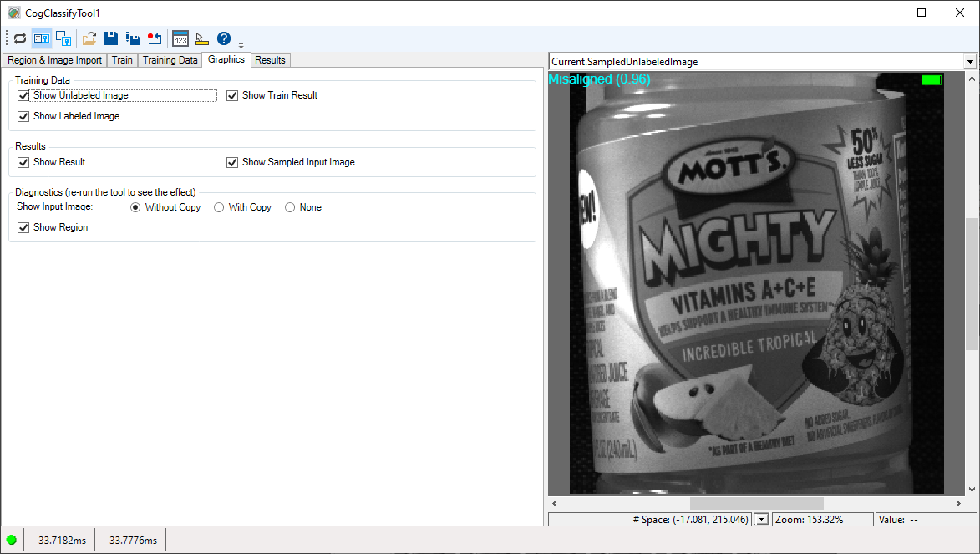
Task: Click the Run tool icon in toolbar
Action: click(x=20, y=38)
